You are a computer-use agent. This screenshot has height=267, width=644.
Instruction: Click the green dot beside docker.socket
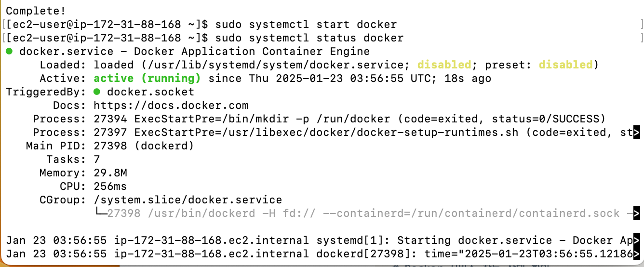pyautogui.click(x=97, y=92)
